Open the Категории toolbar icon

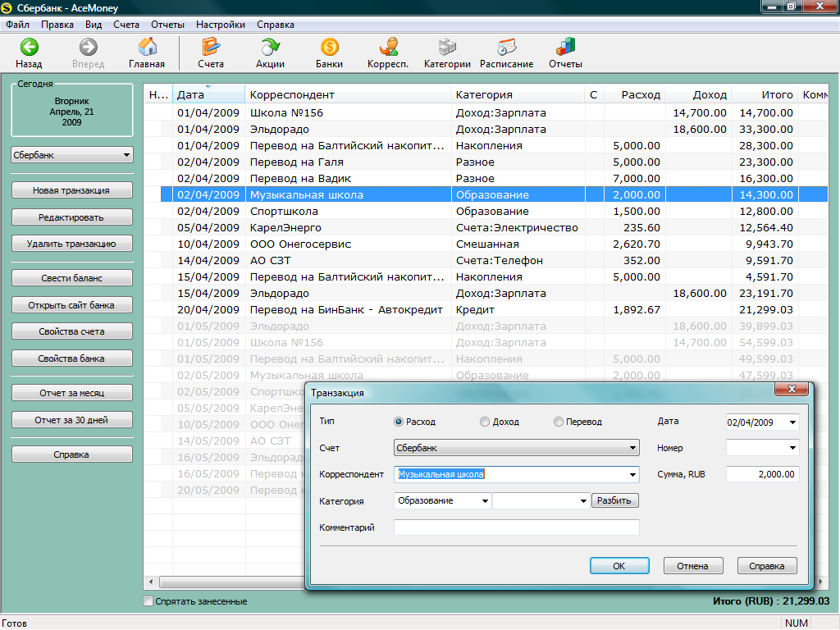click(447, 47)
